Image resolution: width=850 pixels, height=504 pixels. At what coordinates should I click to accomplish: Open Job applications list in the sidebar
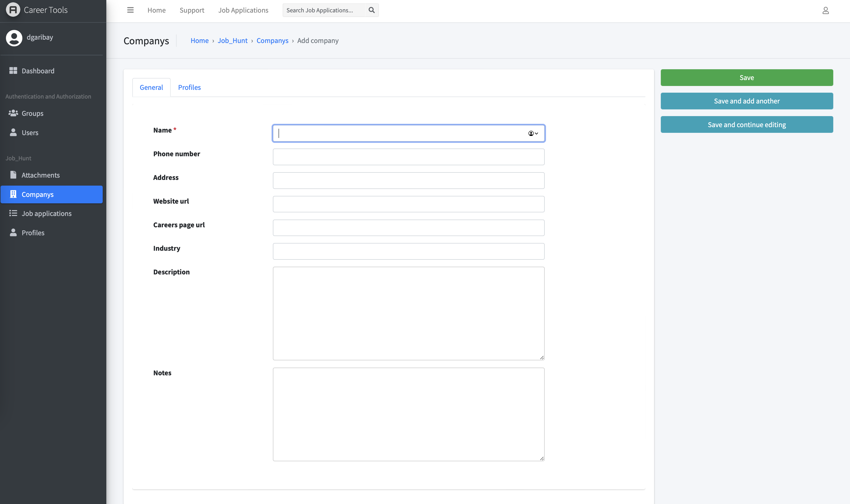tap(47, 213)
